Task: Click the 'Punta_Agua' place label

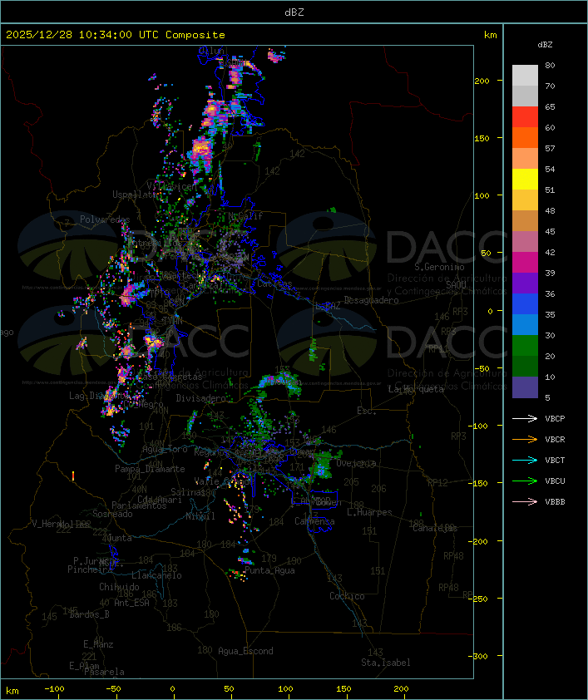Action: click(269, 570)
